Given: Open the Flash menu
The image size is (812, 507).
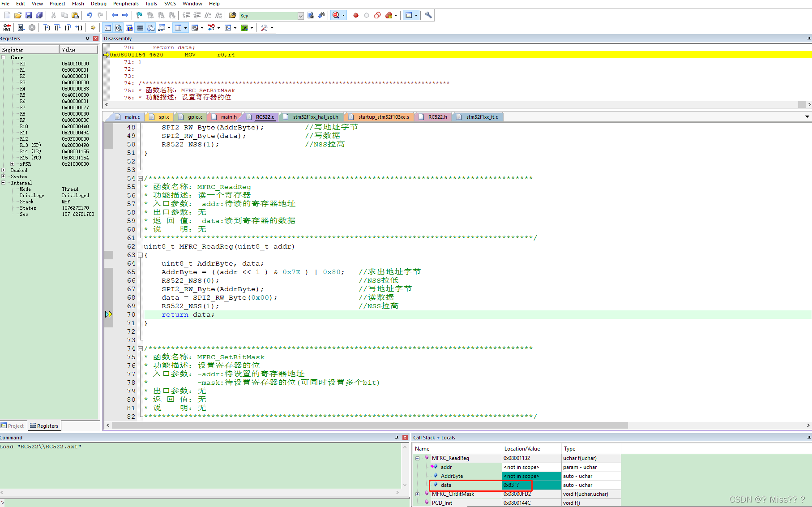Looking at the screenshot, I should pos(78,4).
